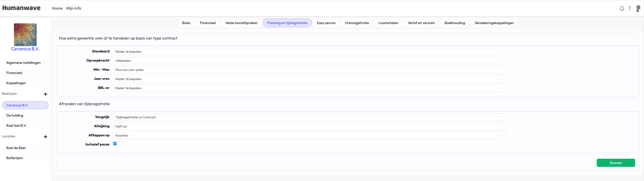Expand the Oproepkracht dropdown
Screen dimensions: 644x181
(309, 61)
